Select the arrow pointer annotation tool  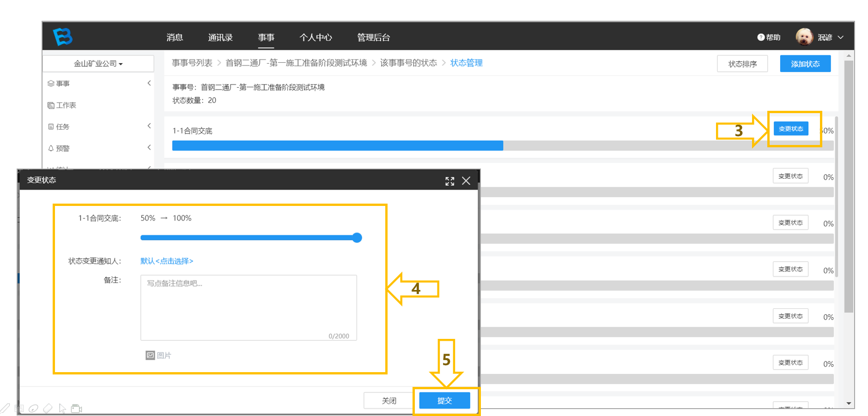pyautogui.click(x=62, y=409)
